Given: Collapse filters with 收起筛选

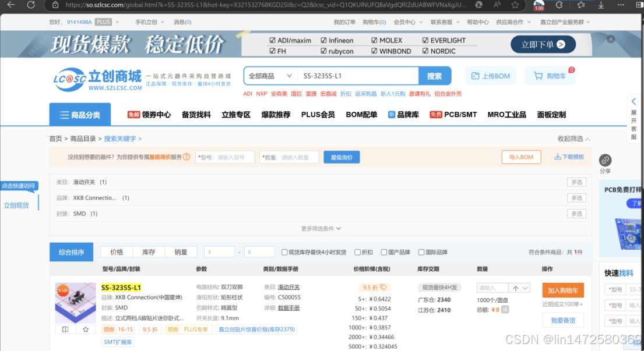Looking at the screenshot, I should 573,139.
